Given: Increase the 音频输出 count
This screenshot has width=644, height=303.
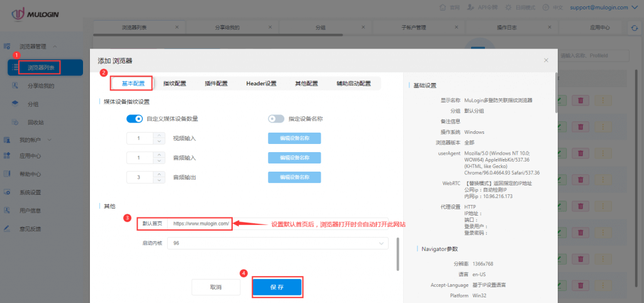Looking at the screenshot, I should [159, 175].
